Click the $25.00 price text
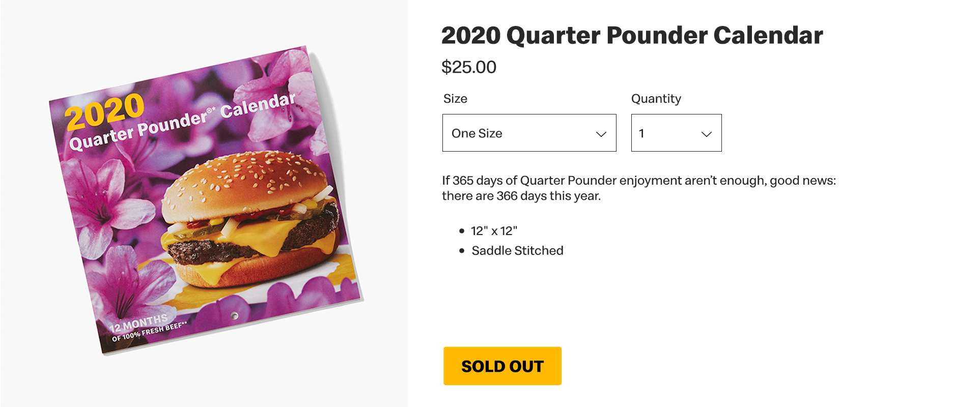Viewport: 980px width, 407px height. click(x=468, y=67)
